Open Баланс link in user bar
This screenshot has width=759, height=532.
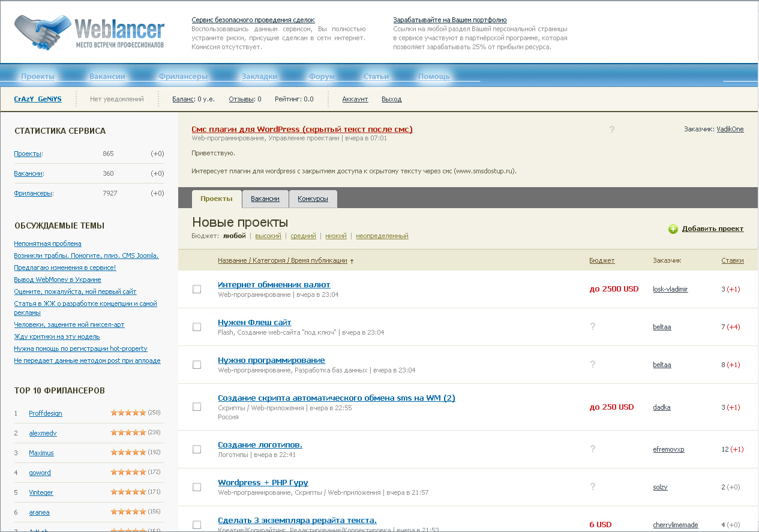(183, 99)
